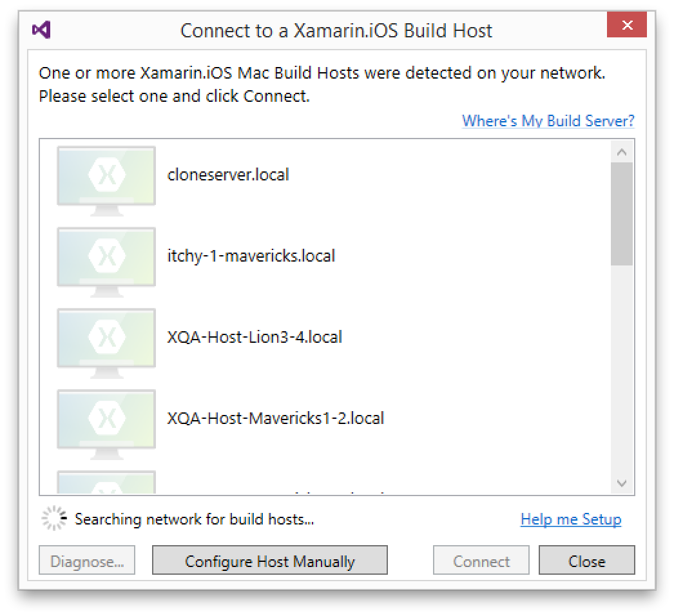Click the Visual Studio logo in title bar
Screen dimensions: 674x616
(x=42, y=30)
